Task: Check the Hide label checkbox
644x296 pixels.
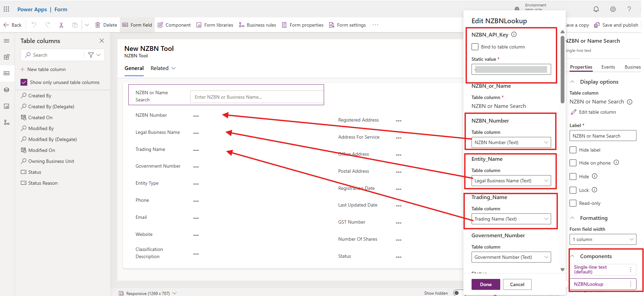Action: [573, 150]
